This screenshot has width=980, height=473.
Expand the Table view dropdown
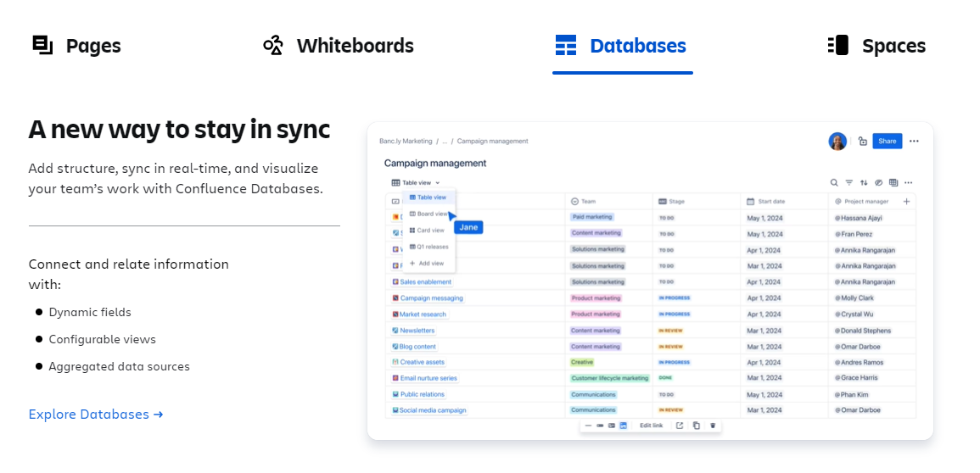pos(416,183)
